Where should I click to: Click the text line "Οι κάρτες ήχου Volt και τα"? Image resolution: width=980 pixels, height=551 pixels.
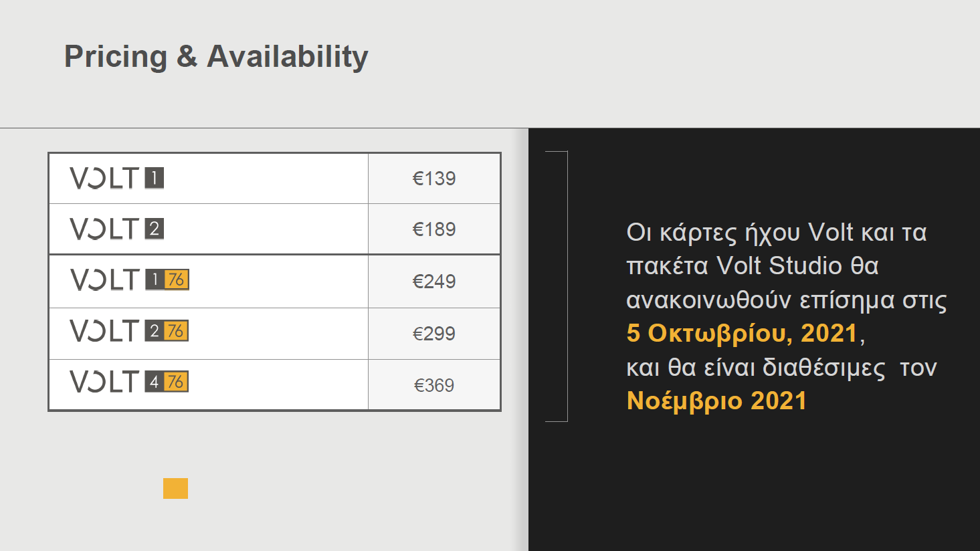tap(776, 233)
